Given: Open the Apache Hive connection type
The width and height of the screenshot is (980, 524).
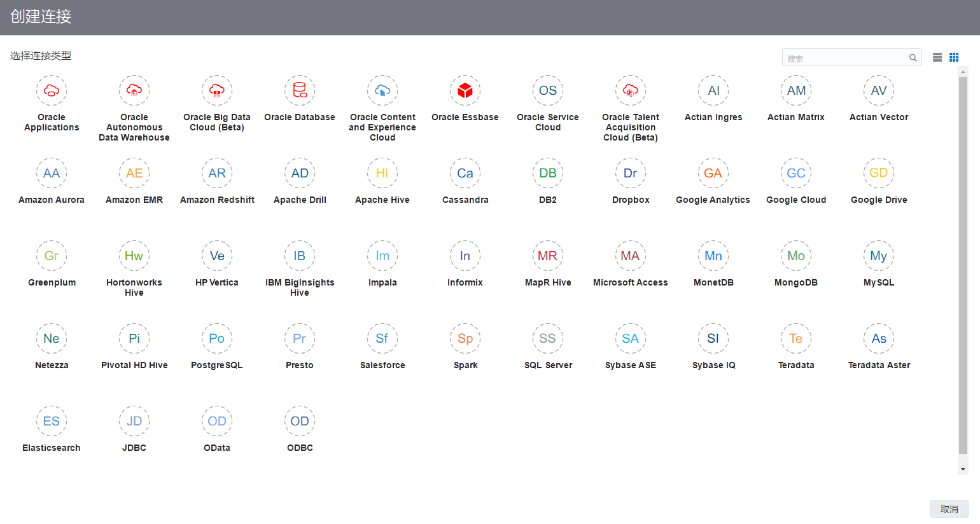Looking at the screenshot, I should pos(382,173).
